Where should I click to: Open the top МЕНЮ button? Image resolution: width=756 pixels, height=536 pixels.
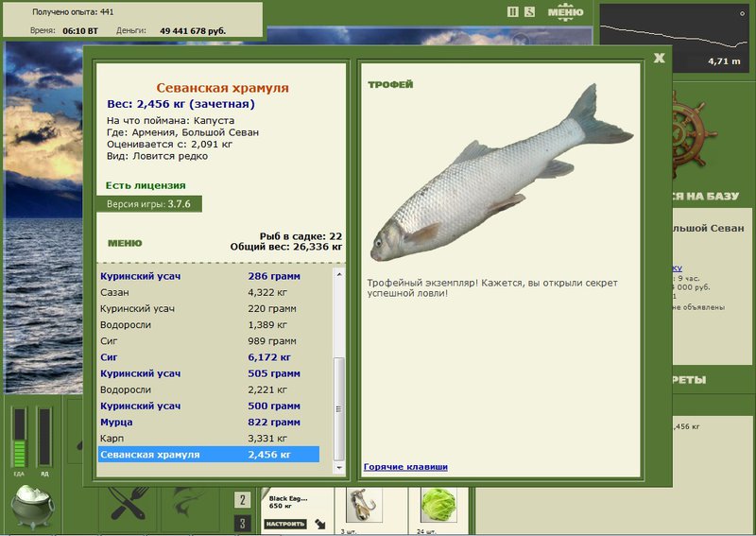565,12
